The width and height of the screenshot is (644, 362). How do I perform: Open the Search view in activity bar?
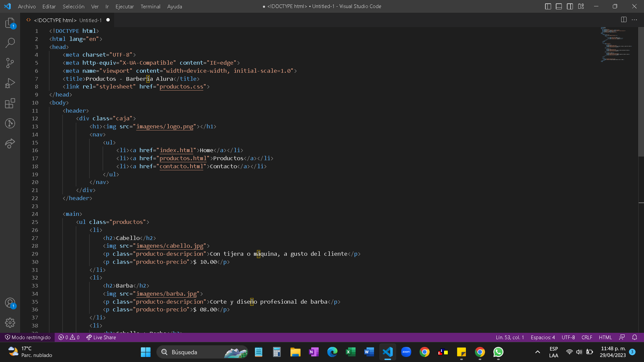tap(10, 43)
